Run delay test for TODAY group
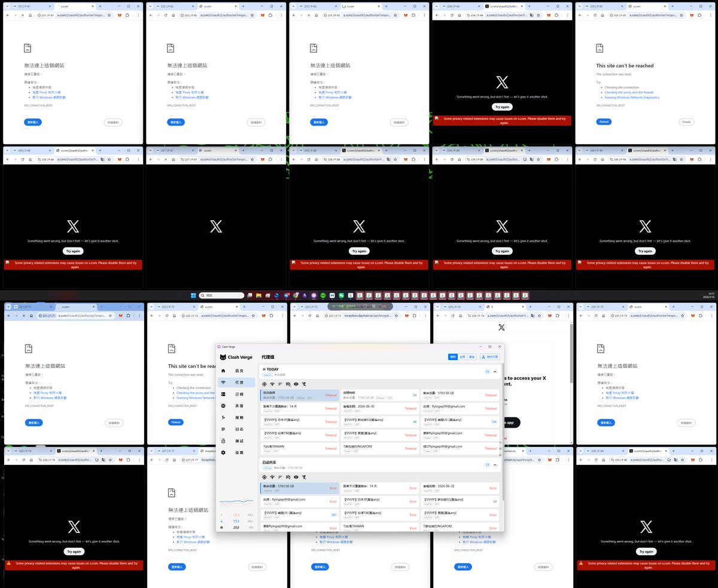The image size is (718, 588). pyautogui.click(x=272, y=383)
